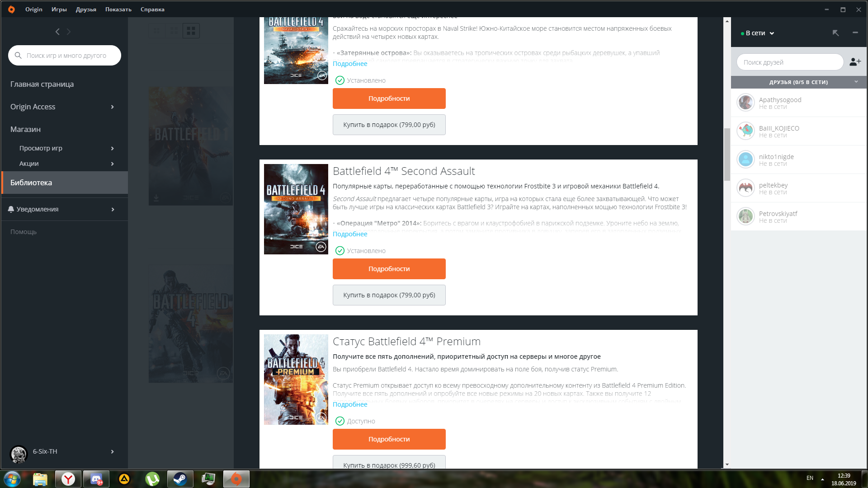Expand Origin Access submenu
The width and height of the screenshot is (868, 488).
click(x=113, y=107)
